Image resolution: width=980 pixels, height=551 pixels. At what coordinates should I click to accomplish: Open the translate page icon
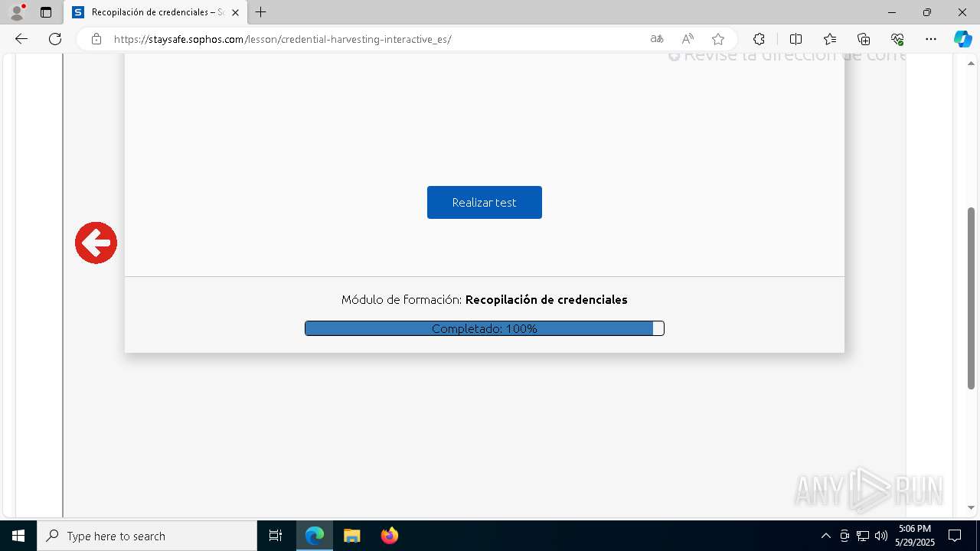click(x=657, y=39)
